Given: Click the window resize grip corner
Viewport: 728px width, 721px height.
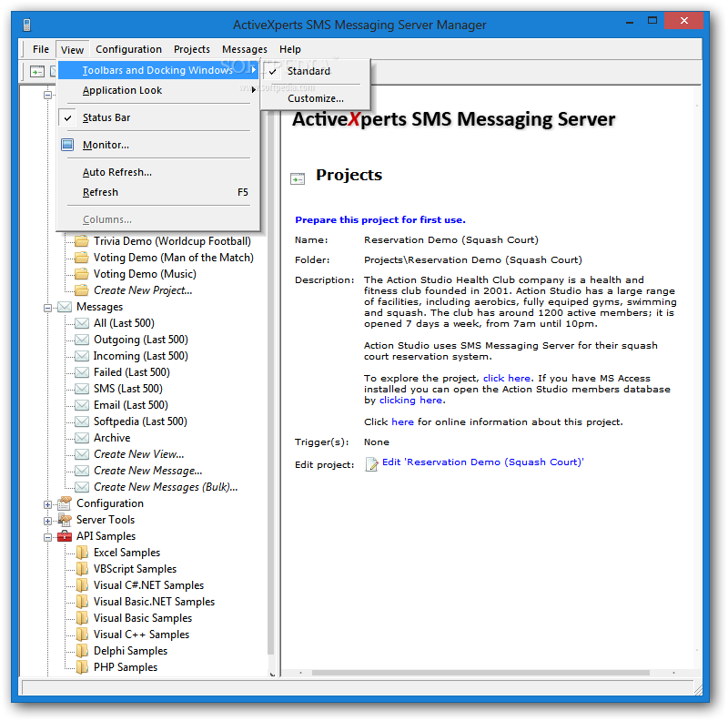Looking at the screenshot, I should tap(698, 690).
